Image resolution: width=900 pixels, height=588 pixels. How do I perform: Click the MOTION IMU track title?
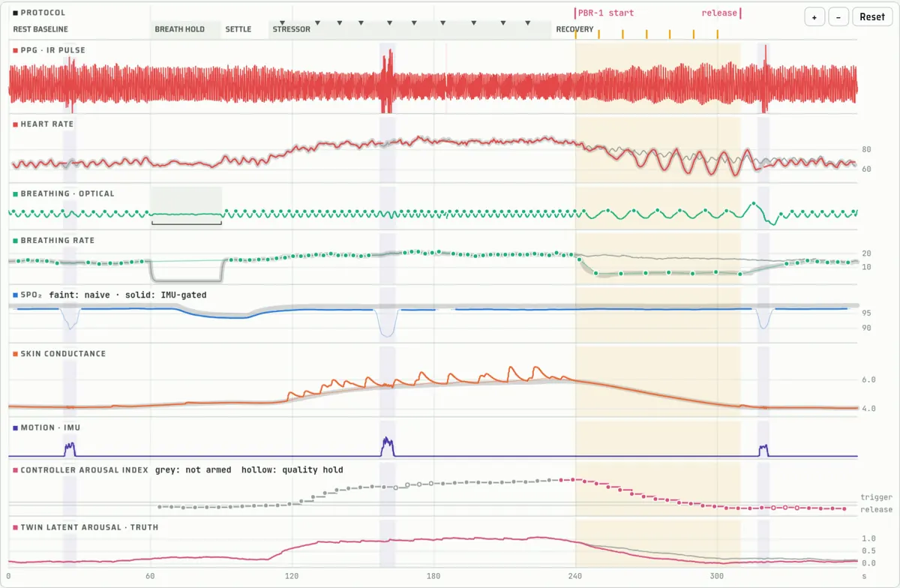point(50,427)
